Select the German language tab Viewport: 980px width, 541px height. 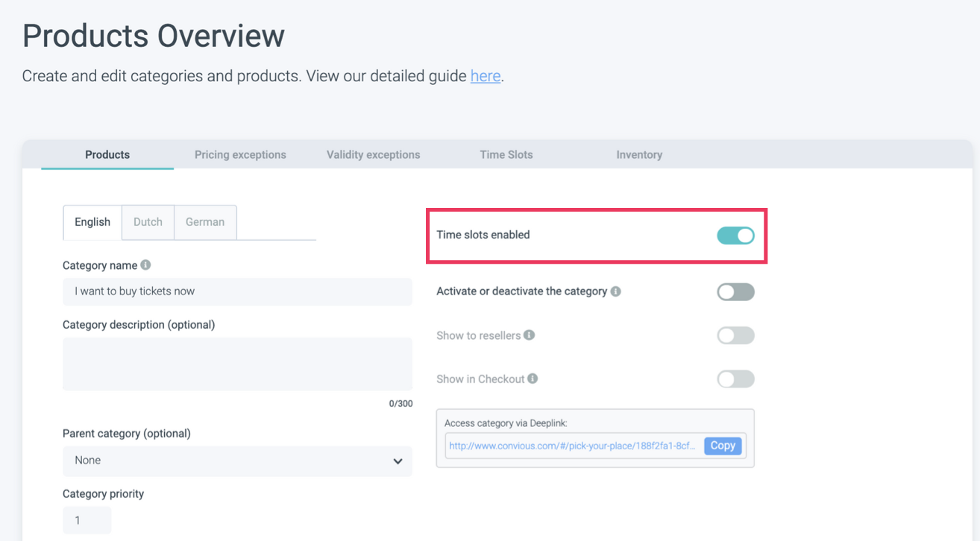pos(205,222)
